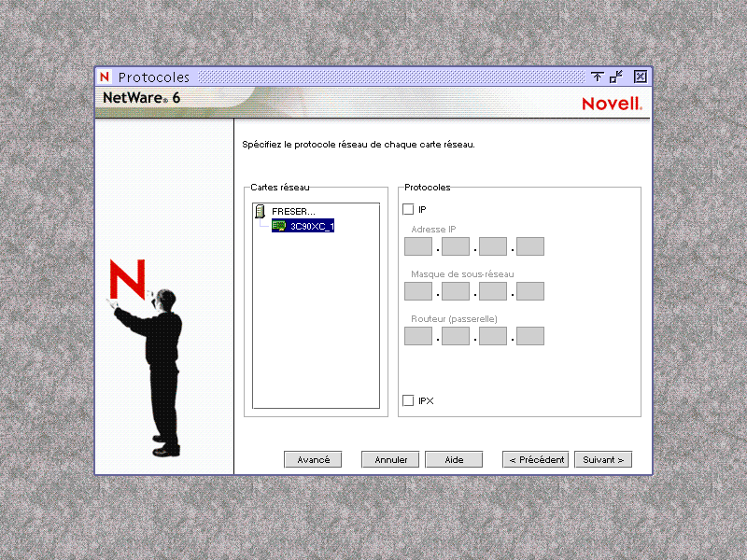Close the Protocoles window
The width and height of the screenshot is (747, 560).
click(x=641, y=77)
